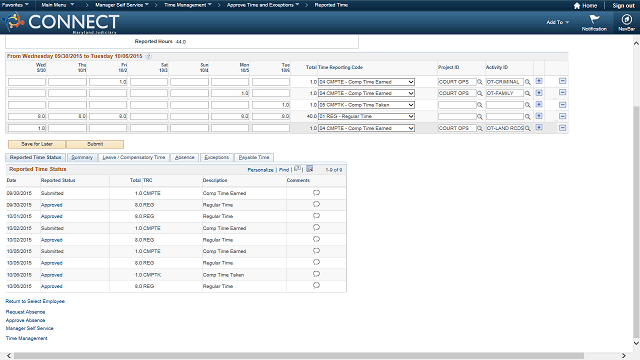Switch to the Payable Time tab
Image resolution: width=640 pixels, height=360 pixels.
(254, 157)
